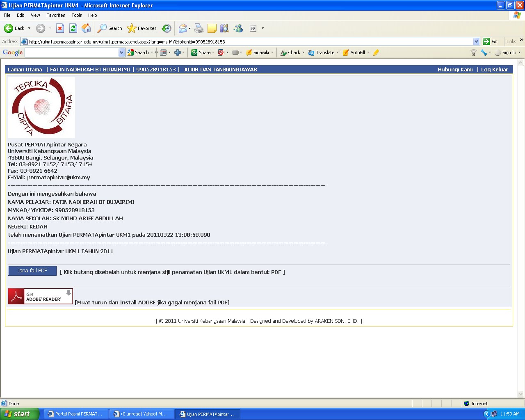Switch to Portal Rasmi PERMAT taskbar window
This screenshot has width=525, height=420.
[75, 414]
